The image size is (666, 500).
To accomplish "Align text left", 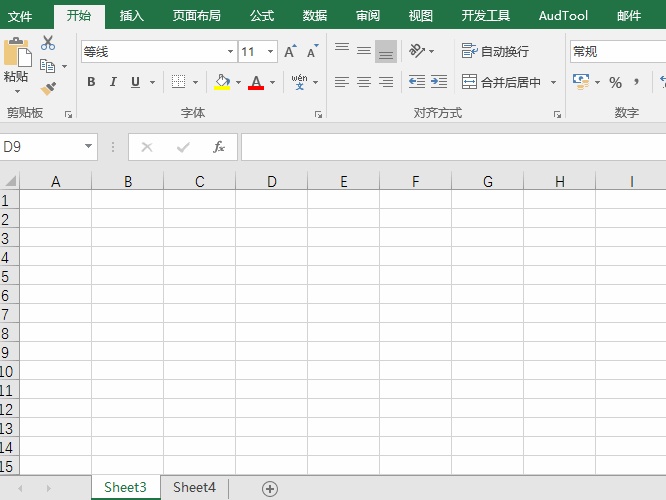I will 341,82.
